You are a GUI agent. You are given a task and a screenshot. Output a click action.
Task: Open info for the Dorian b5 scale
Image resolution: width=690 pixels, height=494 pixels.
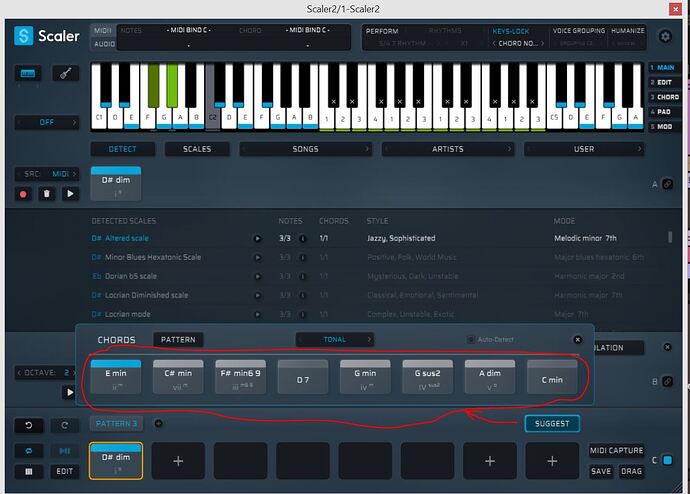303,276
